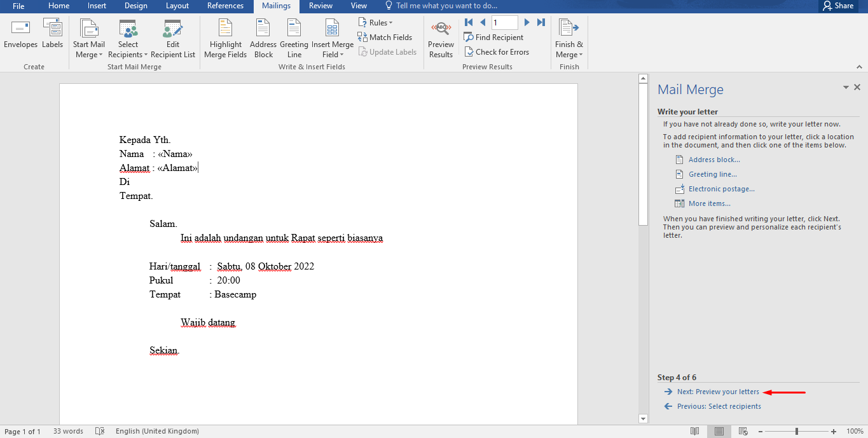Viewport: 868px width, 438px height.
Task: Close the Mail Merge pane
Action: (x=857, y=88)
